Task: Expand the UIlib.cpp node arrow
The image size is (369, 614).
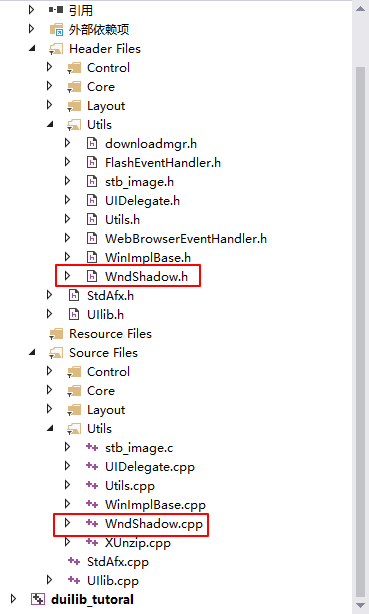Action: click(49, 580)
